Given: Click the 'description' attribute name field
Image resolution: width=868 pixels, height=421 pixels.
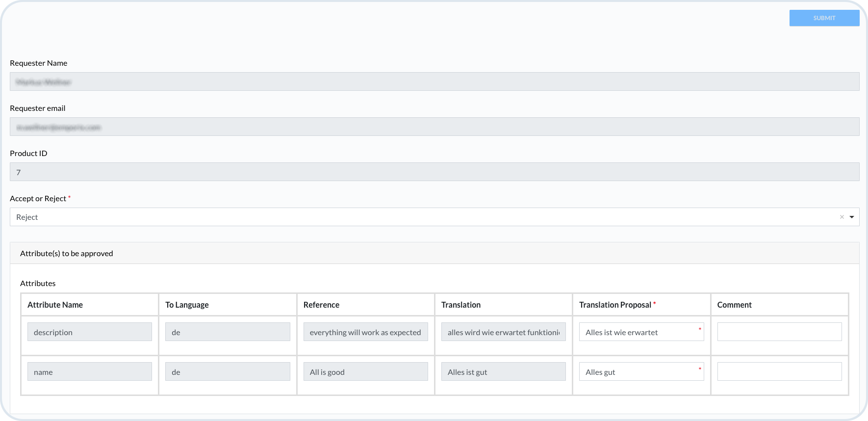Looking at the screenshot, I should pyautogui.click(x=90, y=332).
